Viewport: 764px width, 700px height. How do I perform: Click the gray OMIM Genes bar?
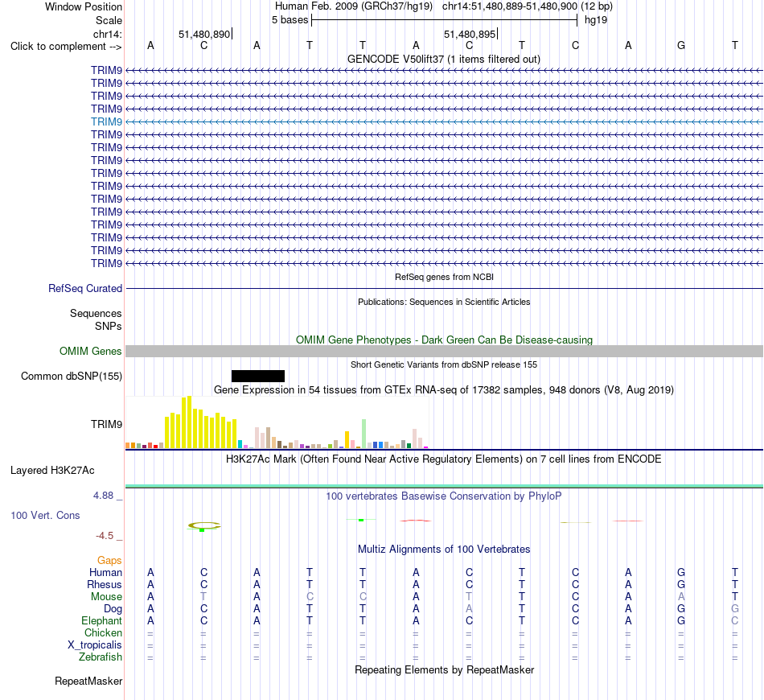pyautogui.click(x=444, y=351)
